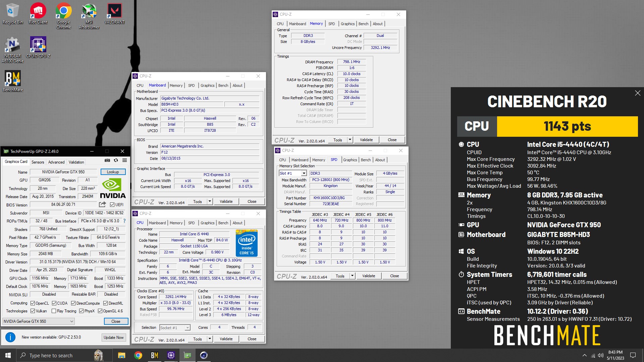Select Bench tab in CPU-Z Memory window

(363, 24)
